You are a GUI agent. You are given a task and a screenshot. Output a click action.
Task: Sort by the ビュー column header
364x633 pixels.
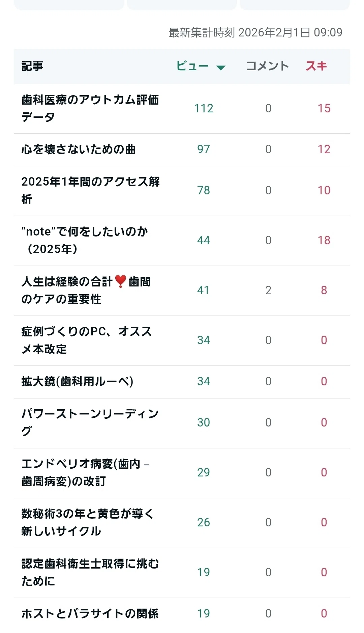pos(192,66)
